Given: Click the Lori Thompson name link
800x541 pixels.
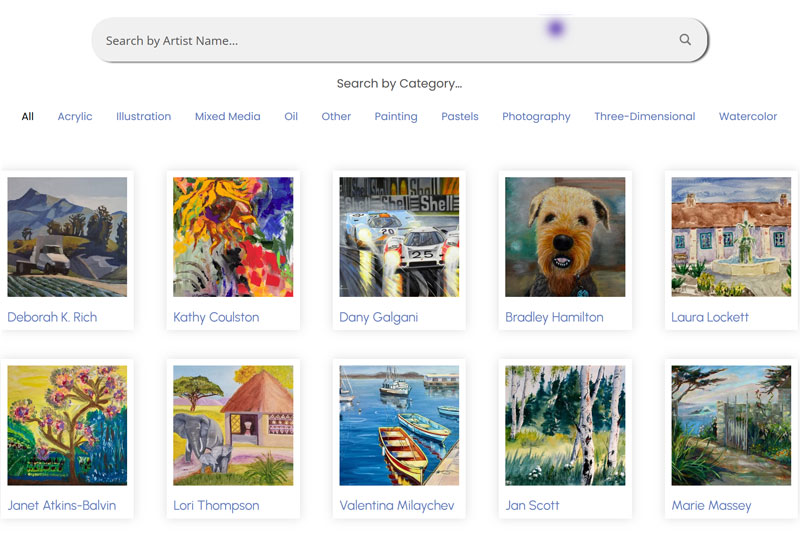Looking at the screenshot, I should [x=216, y=505].
